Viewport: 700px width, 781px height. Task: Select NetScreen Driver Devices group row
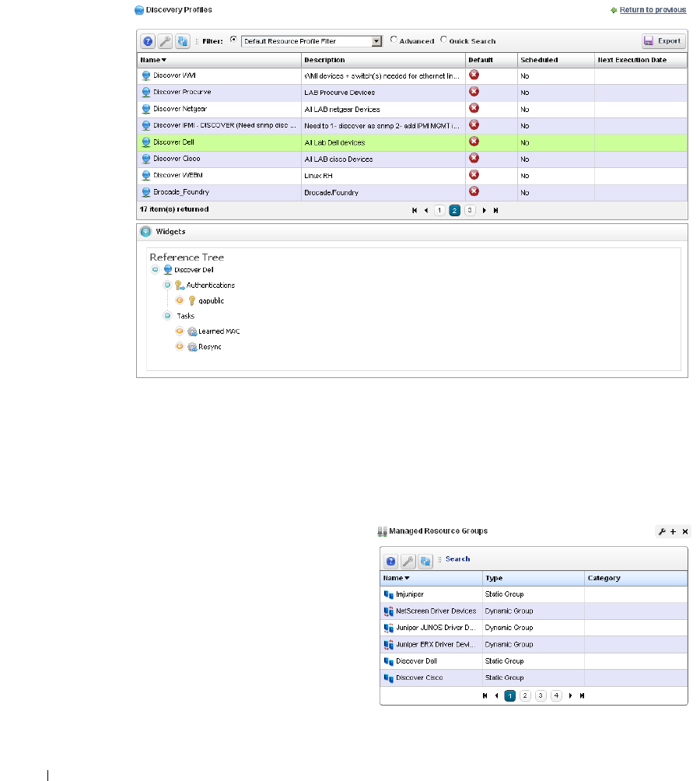[x=534, y=611]
